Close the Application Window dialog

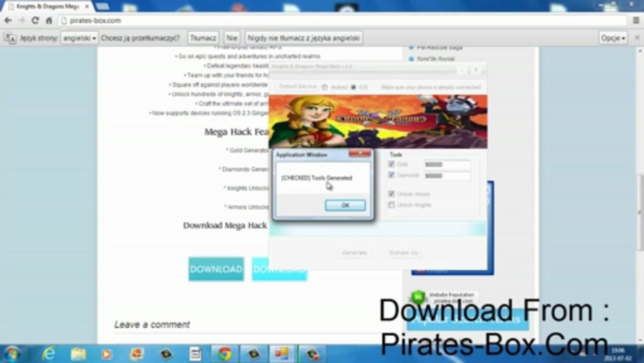click(360, 153)
